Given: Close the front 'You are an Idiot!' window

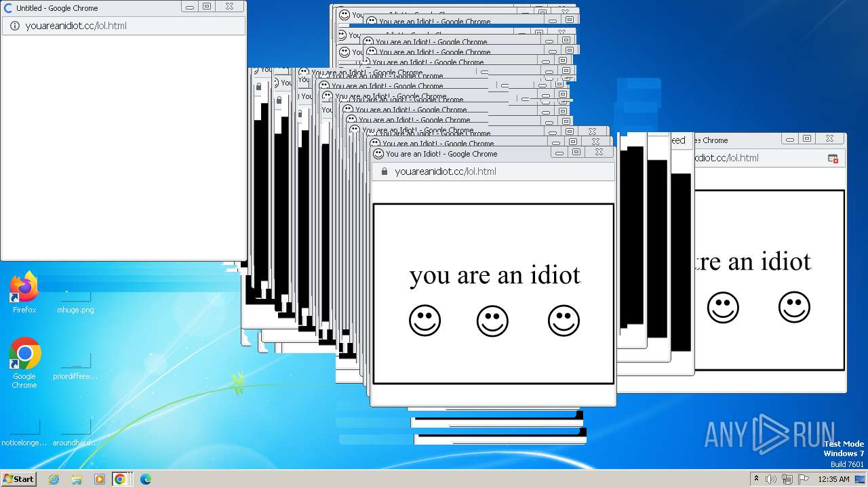Looking at the screenshot, I should point(599,152).
